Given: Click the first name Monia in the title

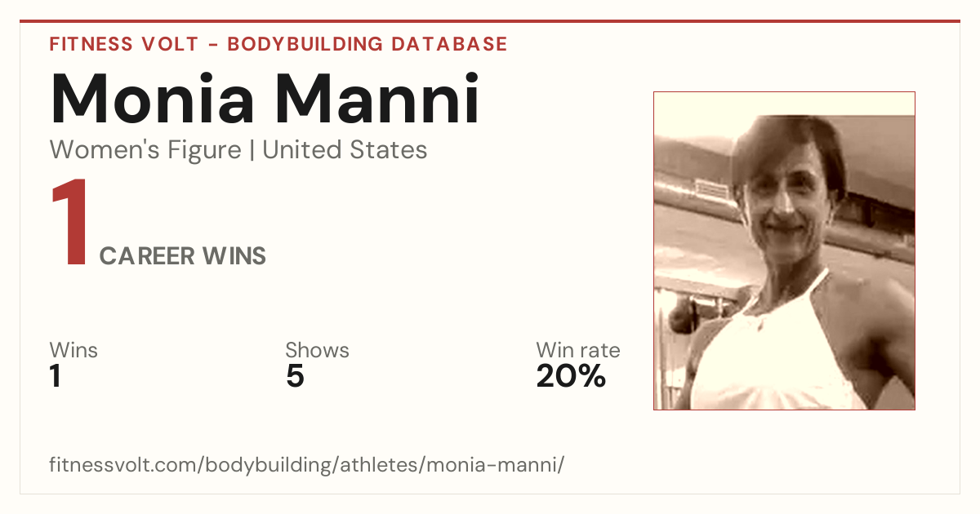Looking at the screenshot, I should [154, 100].
